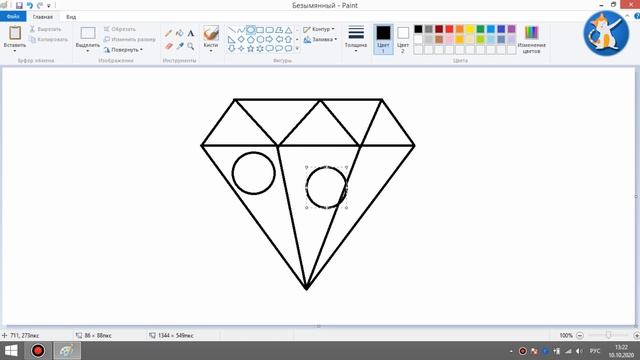Select the Magnifier tool
The image size is (640, 360).
click(x=191, y=46)
